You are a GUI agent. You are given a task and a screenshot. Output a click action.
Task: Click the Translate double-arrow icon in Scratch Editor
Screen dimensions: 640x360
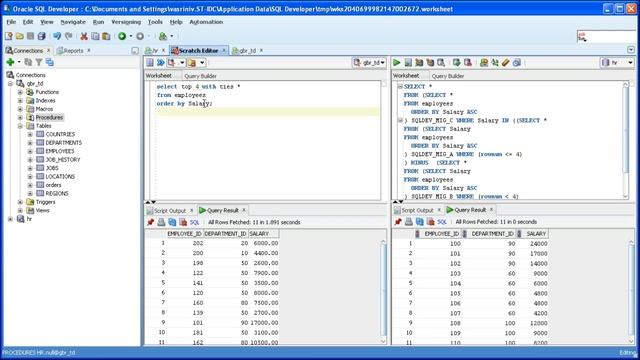(160, 62)
